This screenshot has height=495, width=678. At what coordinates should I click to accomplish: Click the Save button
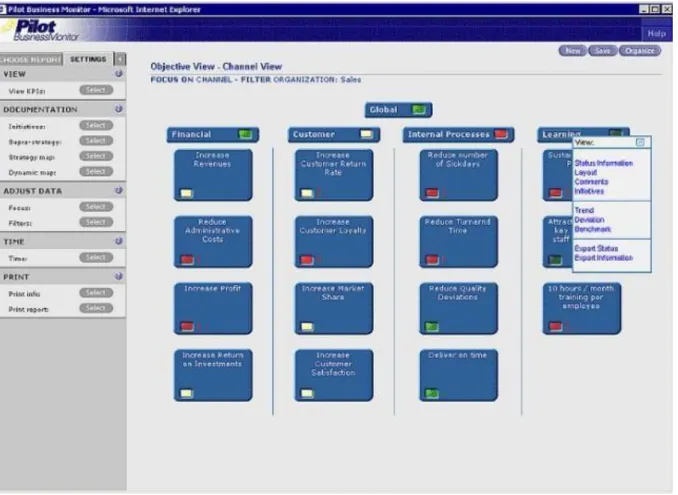(602, 51)
